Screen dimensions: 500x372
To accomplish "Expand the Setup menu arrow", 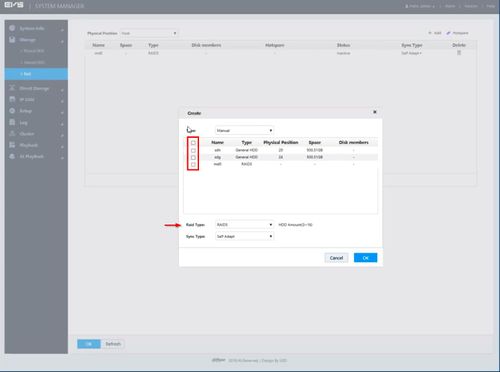I will 62,112.
